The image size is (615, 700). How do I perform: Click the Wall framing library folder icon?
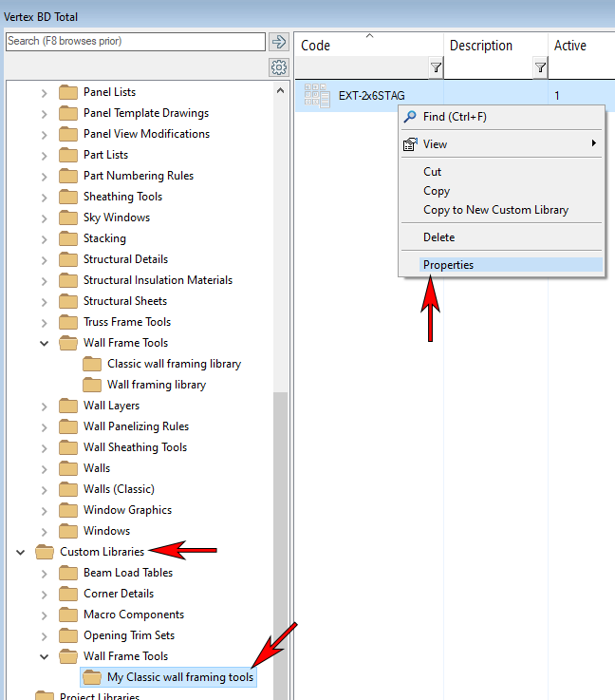point(92,385)
